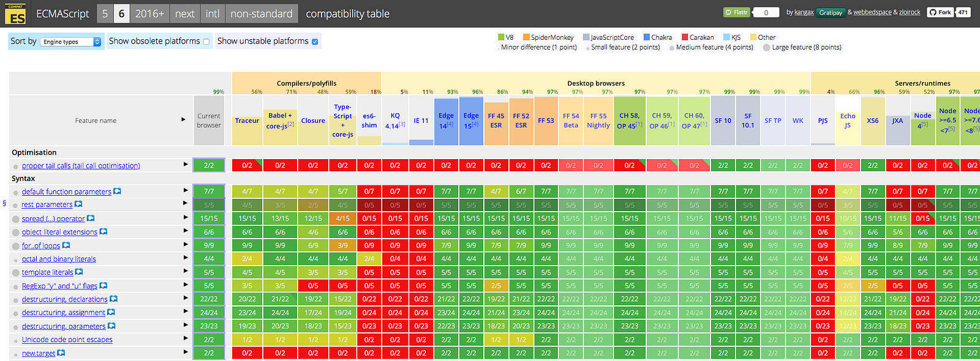Expand spread operator subtests
Viewport: 980px width, 361px height.
pyautogui.click(x=185, y=217)
